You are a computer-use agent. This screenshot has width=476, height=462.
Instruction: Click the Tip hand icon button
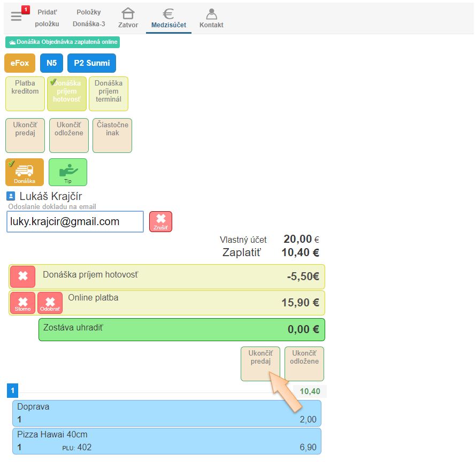(x=68, y=172)
